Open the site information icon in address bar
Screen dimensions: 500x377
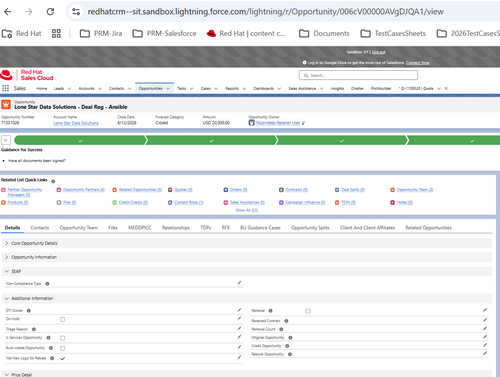click(x=76, y=12)
